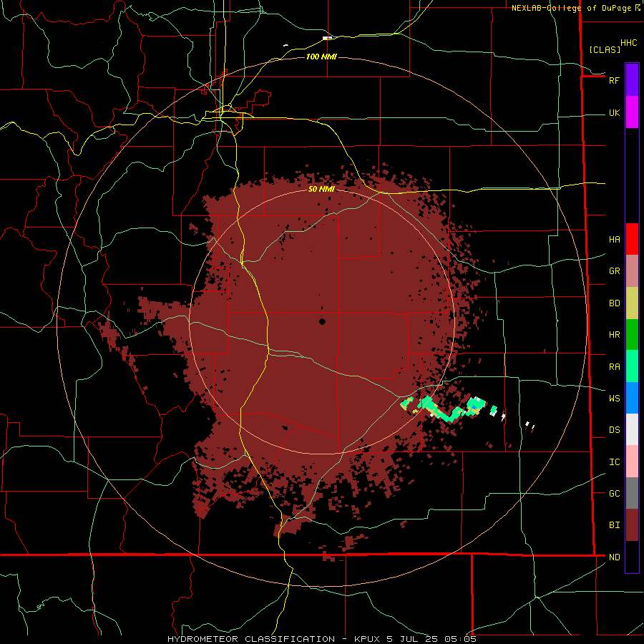Click the gray GC legend color swatch
644x644 pixels.
(x=632, y=493)
